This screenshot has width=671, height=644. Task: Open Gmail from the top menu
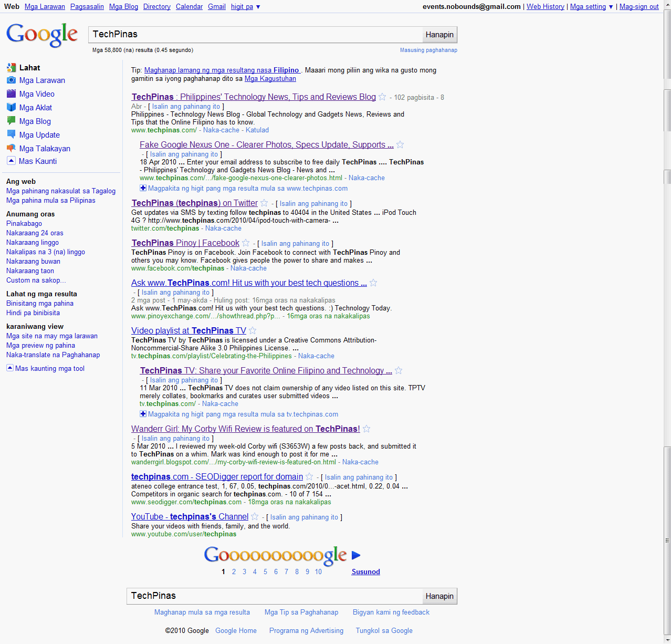[216, 6]
